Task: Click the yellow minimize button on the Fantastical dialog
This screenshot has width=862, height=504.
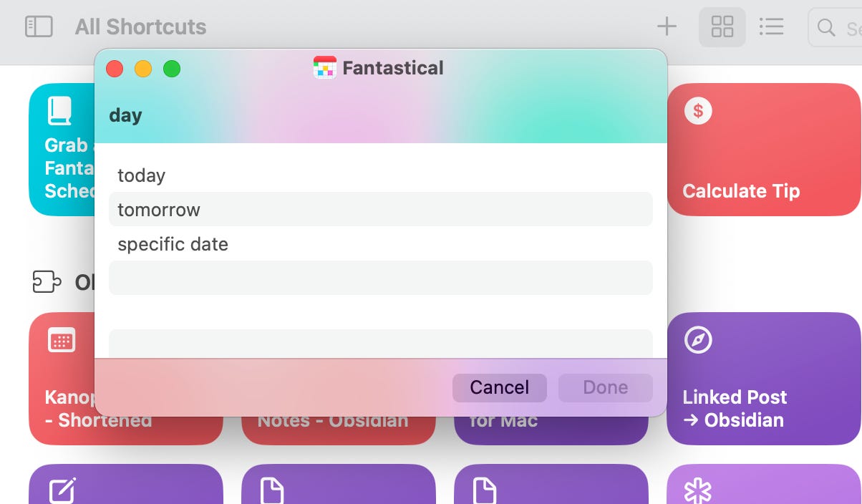Action: tap(143, 69)
